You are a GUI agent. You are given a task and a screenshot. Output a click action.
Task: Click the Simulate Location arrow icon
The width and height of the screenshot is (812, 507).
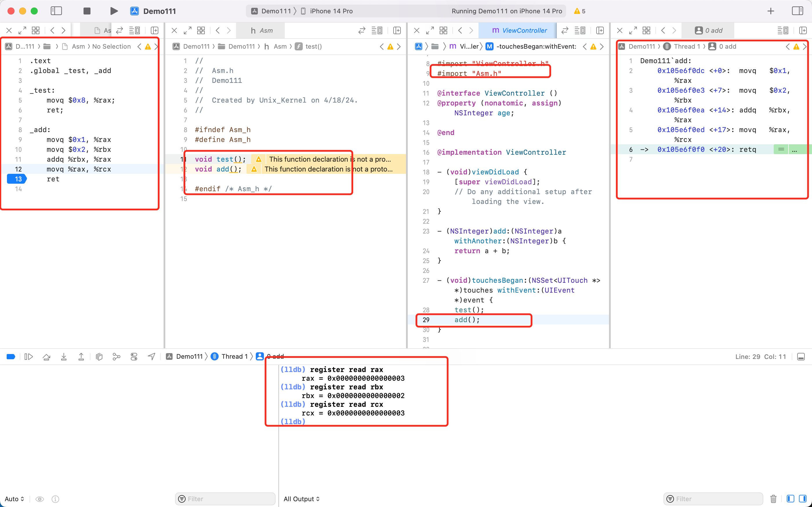pos(152,357)
